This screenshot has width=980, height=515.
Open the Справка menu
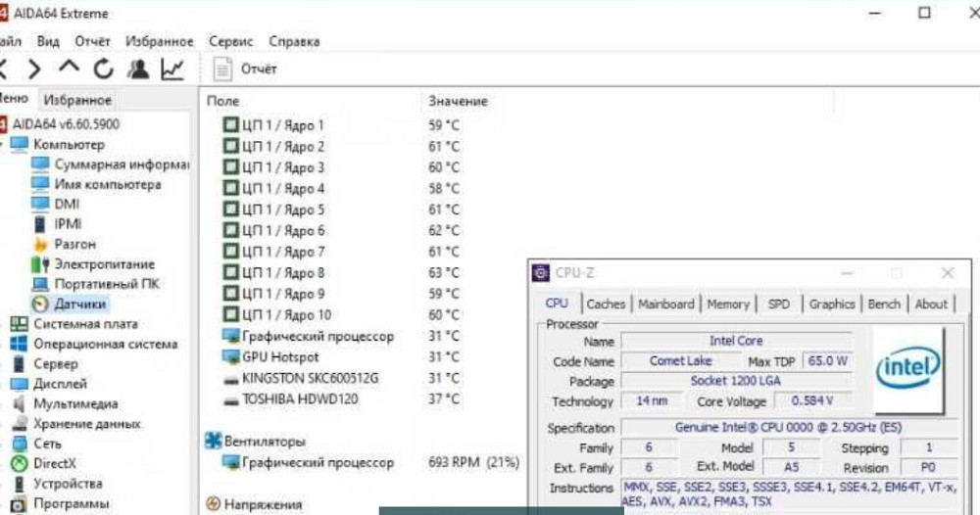pyautogui.click(x=294, y=42)
